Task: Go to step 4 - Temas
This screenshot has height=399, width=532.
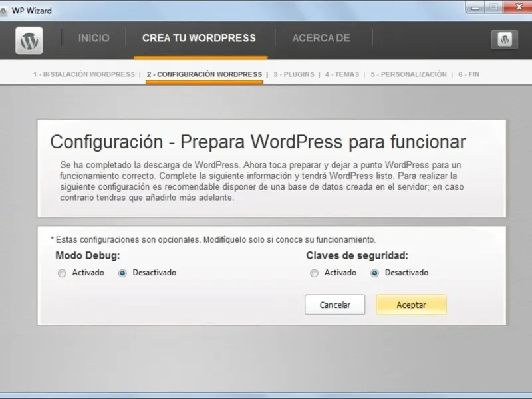Action: [342, 74]
